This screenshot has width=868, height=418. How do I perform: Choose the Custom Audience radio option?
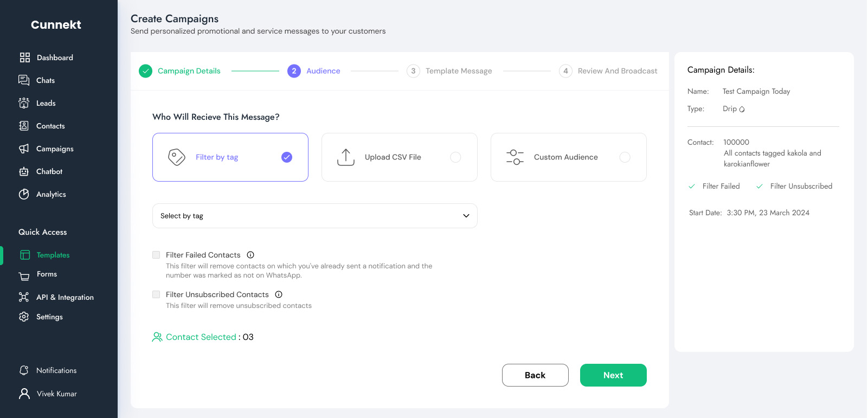pyautogui.click(x=625, y=157)
